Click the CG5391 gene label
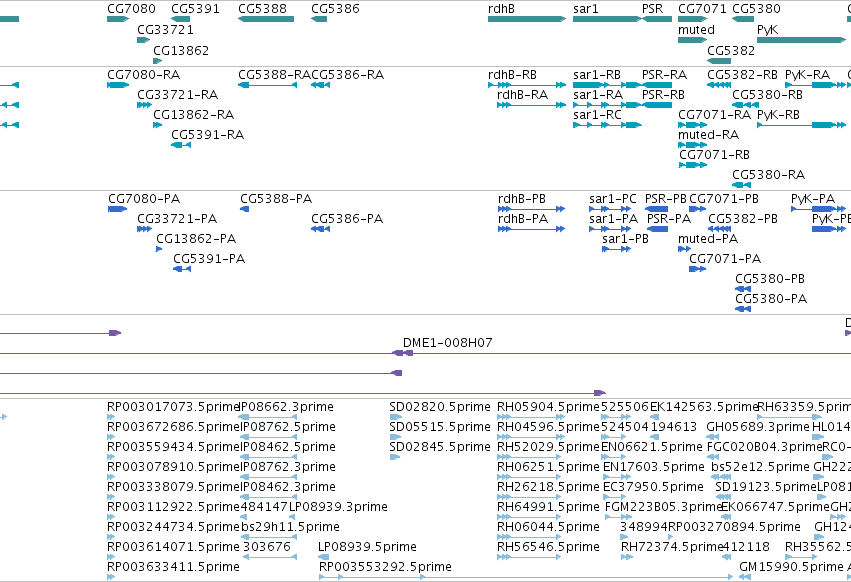 tap(195, 9)
